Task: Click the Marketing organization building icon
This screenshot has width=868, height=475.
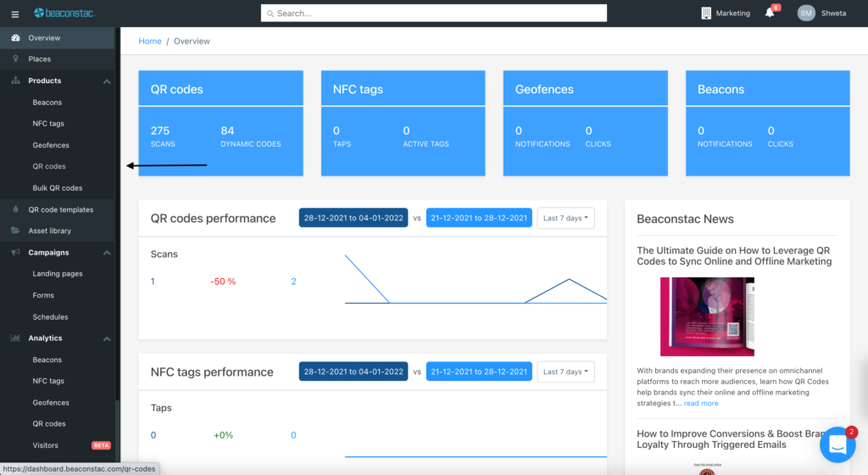Action: [x=706, y=14]
